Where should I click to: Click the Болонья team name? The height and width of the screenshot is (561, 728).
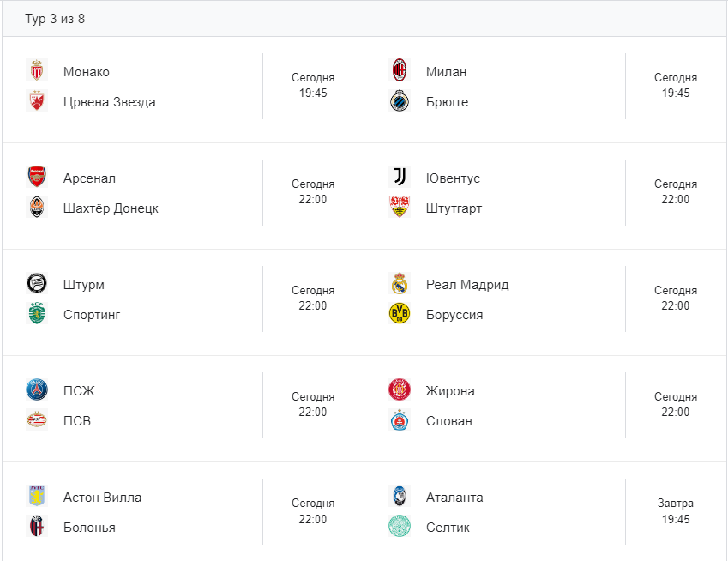pyautogui.click(x=89, y=528)
